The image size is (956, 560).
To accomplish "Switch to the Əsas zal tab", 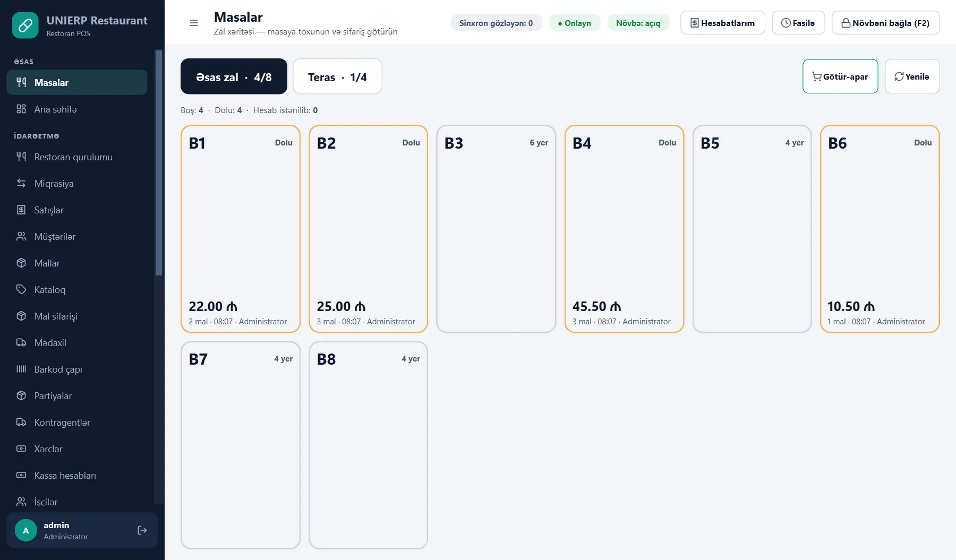I will point(234,77).
